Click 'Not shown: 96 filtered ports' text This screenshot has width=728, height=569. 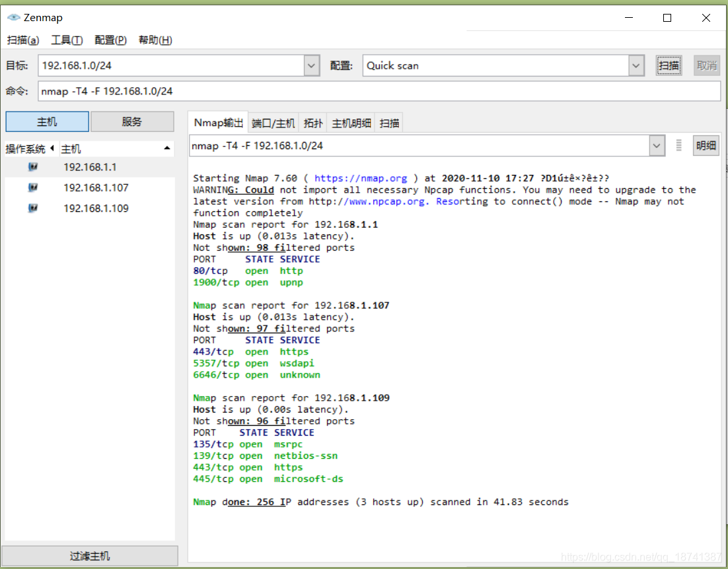point(274,421)
